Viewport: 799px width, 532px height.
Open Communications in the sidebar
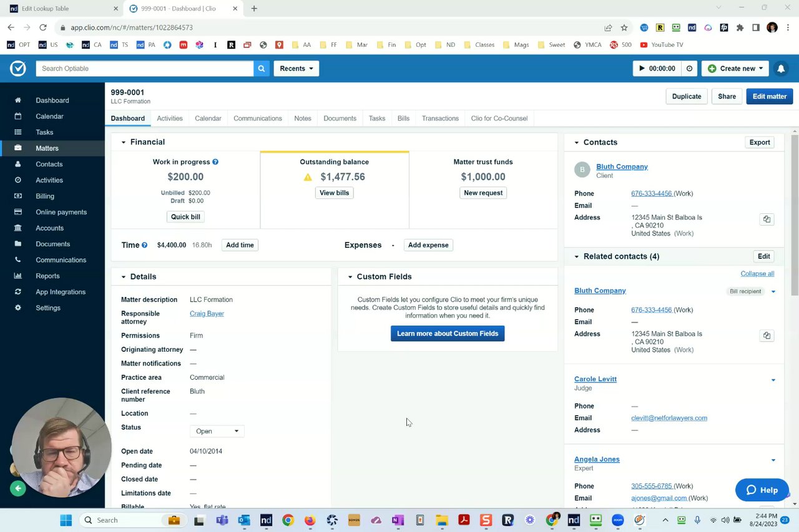point(52,260)
